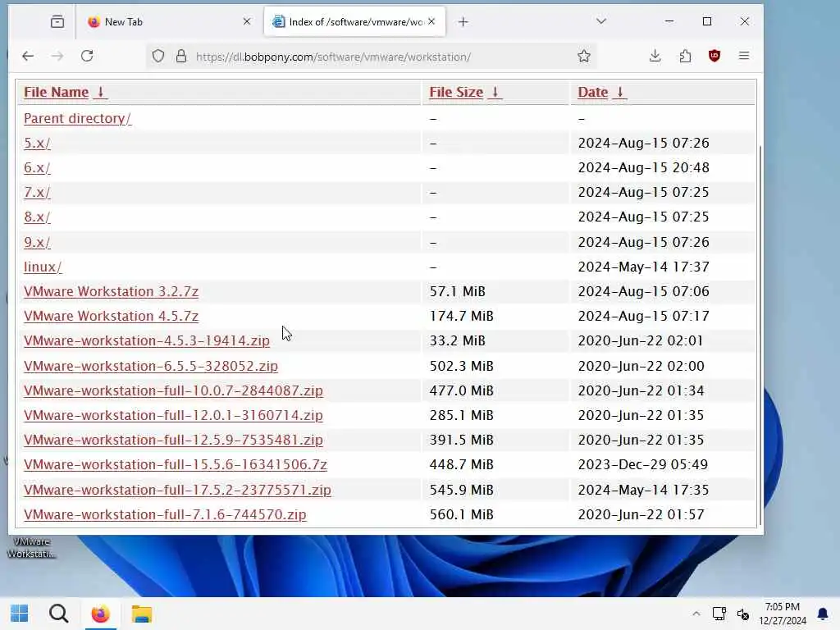
Task: Open the linux/ folder
Action: [43, 267]
